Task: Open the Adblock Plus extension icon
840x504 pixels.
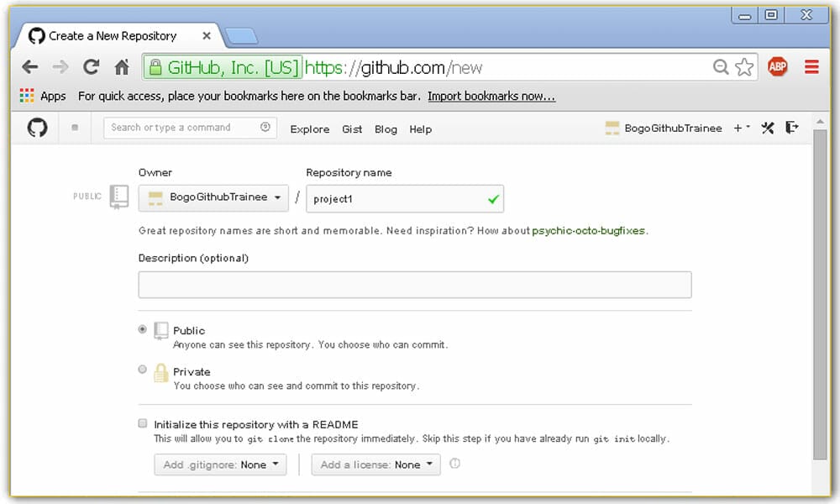Action: 777,67
